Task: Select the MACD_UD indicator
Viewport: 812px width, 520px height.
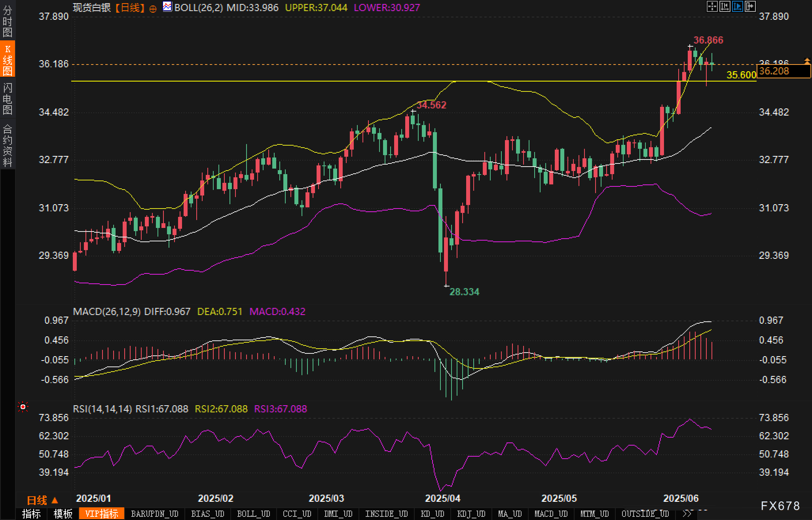Action: (x=551, y=514)
